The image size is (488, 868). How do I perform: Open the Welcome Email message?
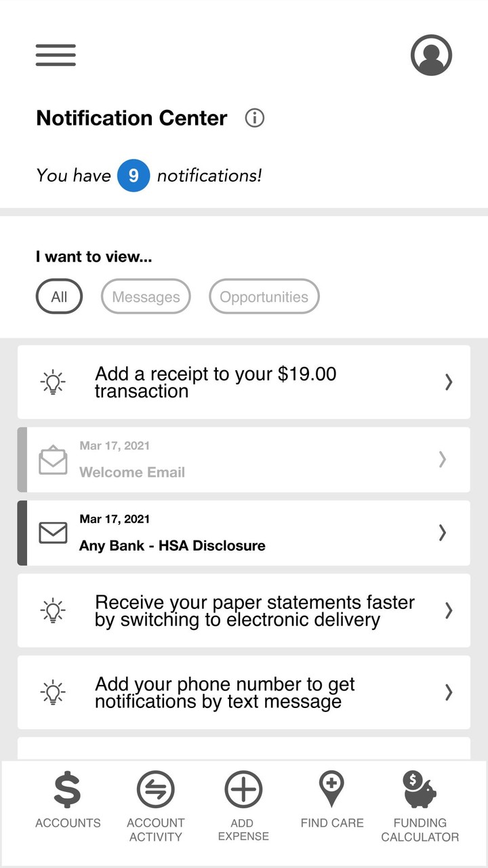243,459
